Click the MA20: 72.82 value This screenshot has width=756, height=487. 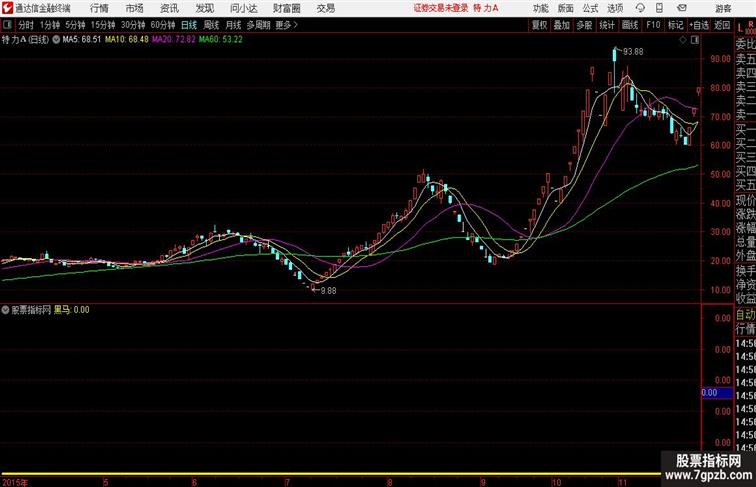(x=174, y=40)
